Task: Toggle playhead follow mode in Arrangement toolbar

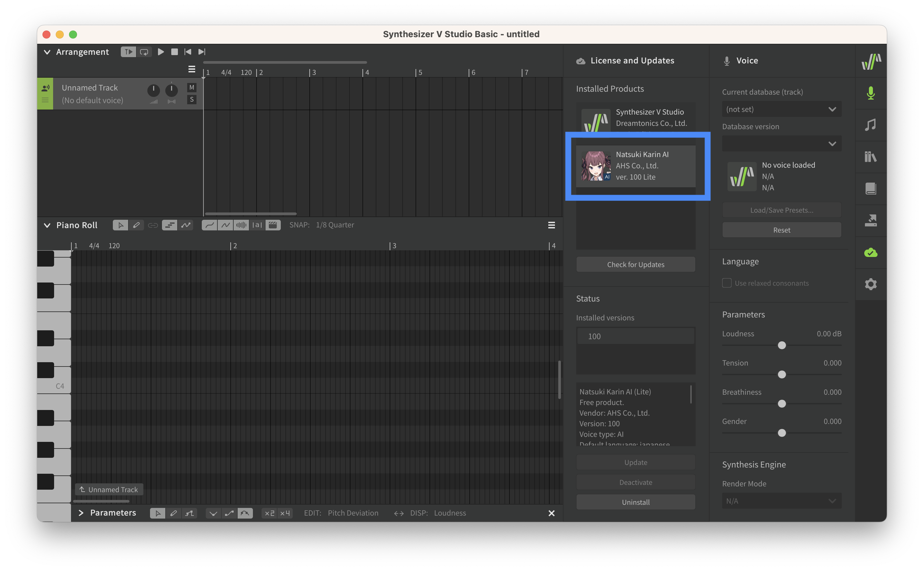Action: (128, 52)
